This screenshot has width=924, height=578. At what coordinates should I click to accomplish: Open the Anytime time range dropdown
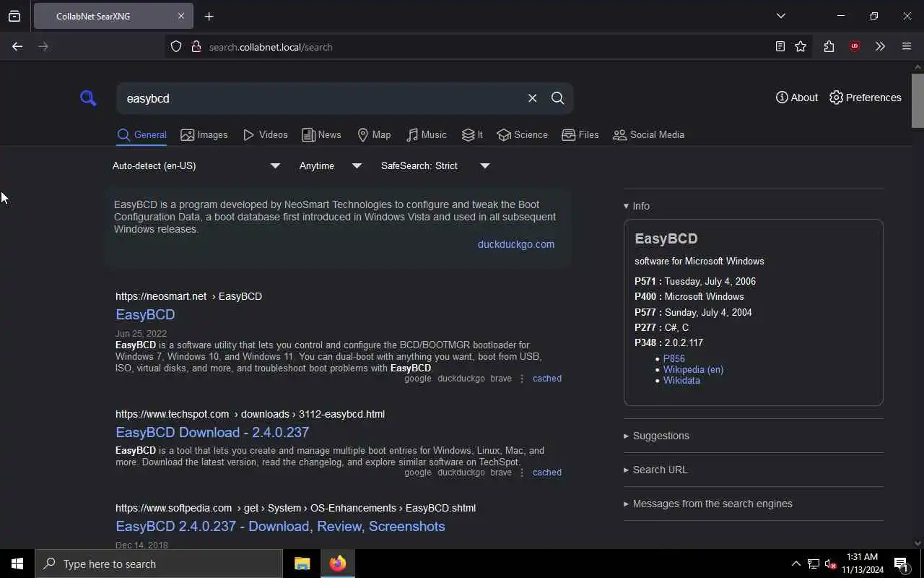pos(331,165)
